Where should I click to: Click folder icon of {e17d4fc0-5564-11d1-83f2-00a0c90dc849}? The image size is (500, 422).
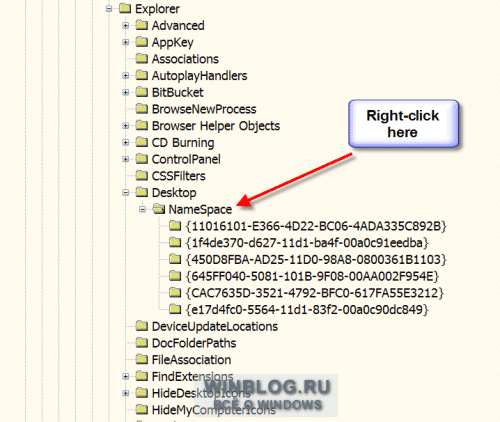[175, 309]
